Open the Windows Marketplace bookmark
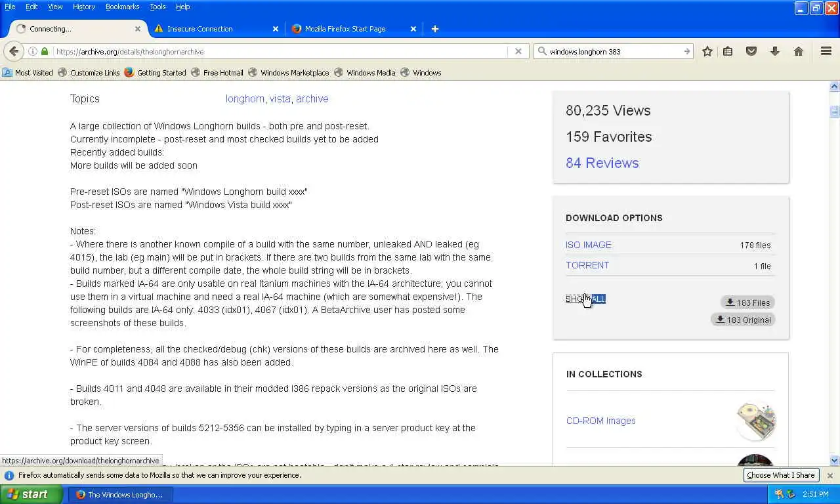 pos(289,73)
